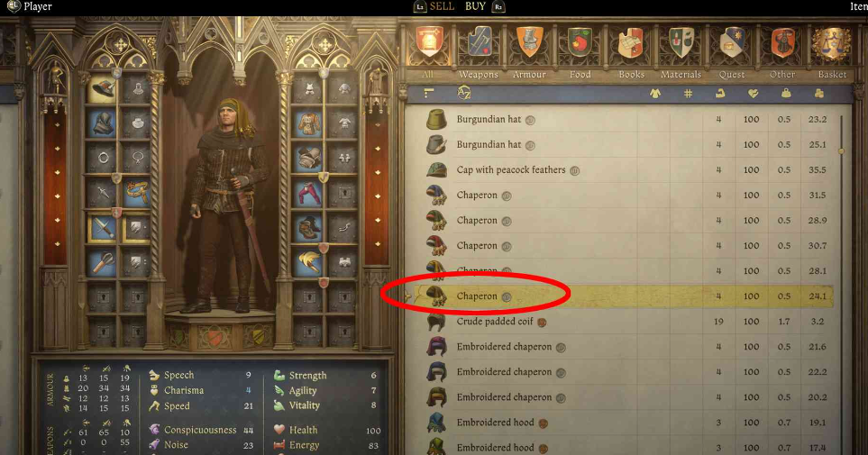The image size is (868, 455).
Task: Sort items alphabetically with A-Z icon
Action: pyautogui.click(x=464, y=94)
